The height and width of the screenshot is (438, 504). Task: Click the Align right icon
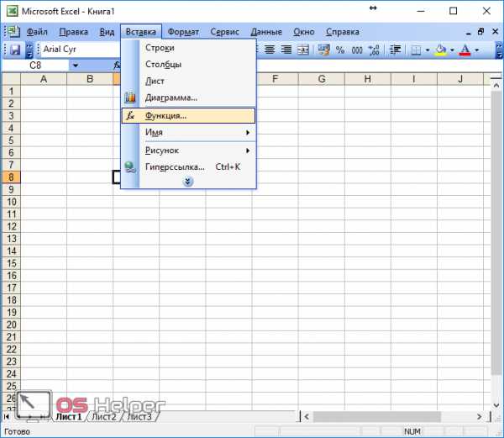click(x=286, y=50)
